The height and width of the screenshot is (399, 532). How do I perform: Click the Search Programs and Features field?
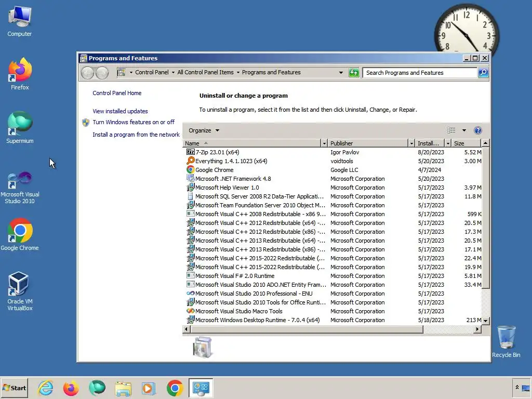click(420, 73)
